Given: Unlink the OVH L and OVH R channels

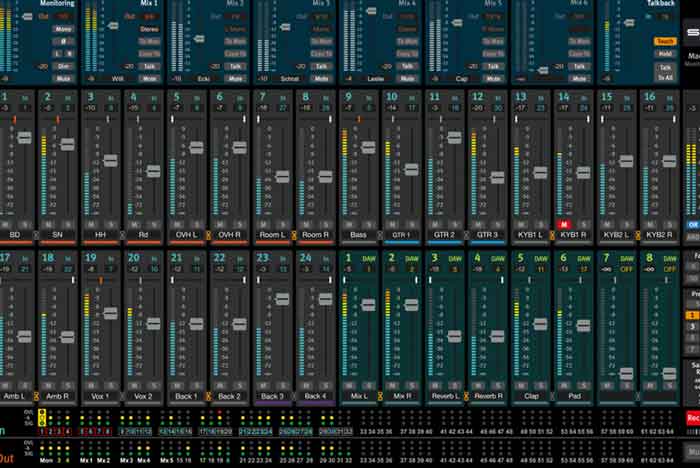Looking at the screenshot, I should pos(208,235).
